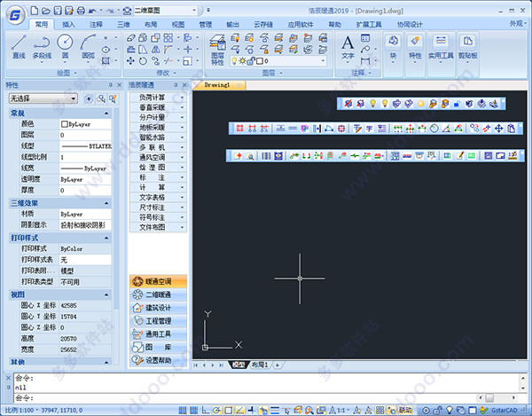Expand the 通风空调 menu
Image resolution: width=532 pixels, height=416 pixels.
point(158,158)
